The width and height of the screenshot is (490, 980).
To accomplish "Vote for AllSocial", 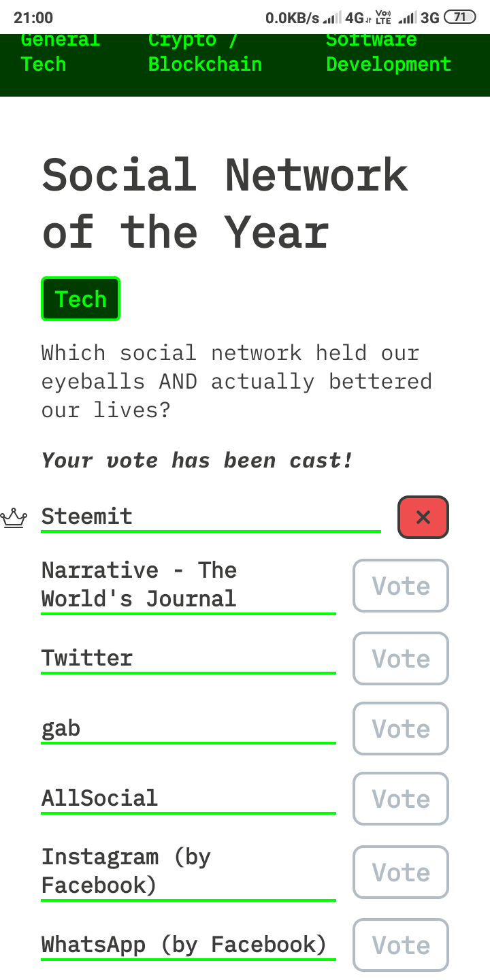I will coord(401,799).
